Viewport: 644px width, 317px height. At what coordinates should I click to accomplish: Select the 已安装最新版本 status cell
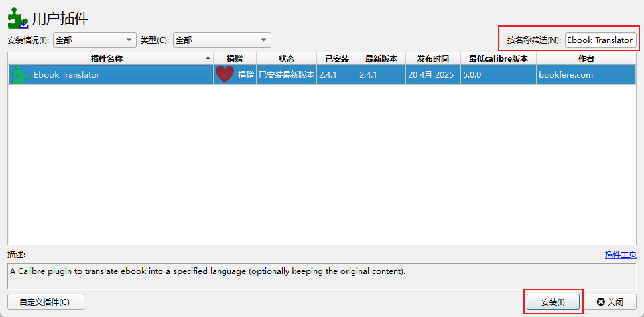(x=286, y=74)
